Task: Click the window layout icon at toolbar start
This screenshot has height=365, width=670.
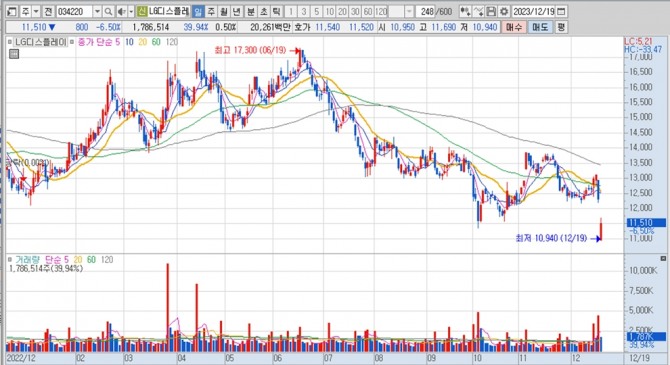Action: [12, 12]
